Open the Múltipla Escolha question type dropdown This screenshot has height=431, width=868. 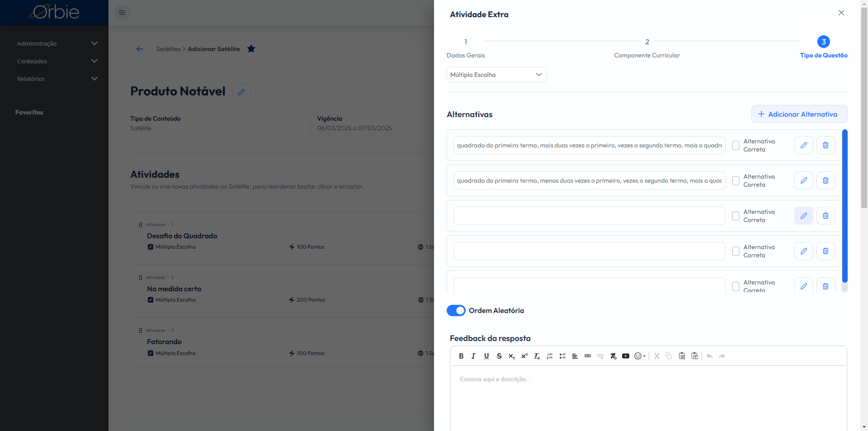[x=496, y=75]
